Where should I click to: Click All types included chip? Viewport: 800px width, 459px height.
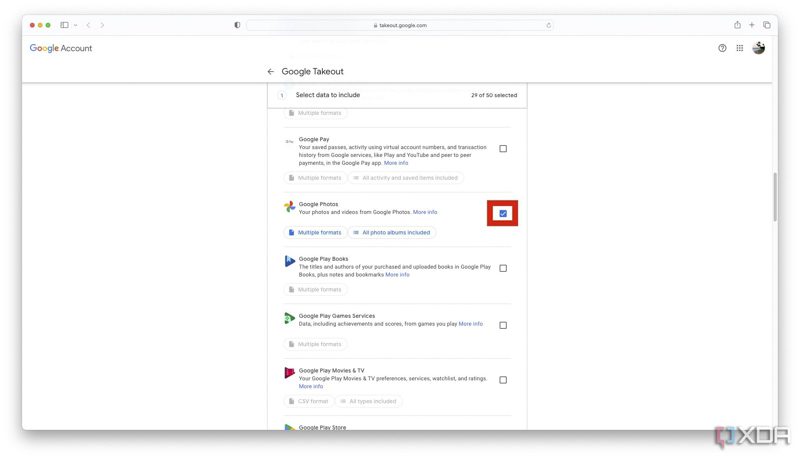[368, 401]
